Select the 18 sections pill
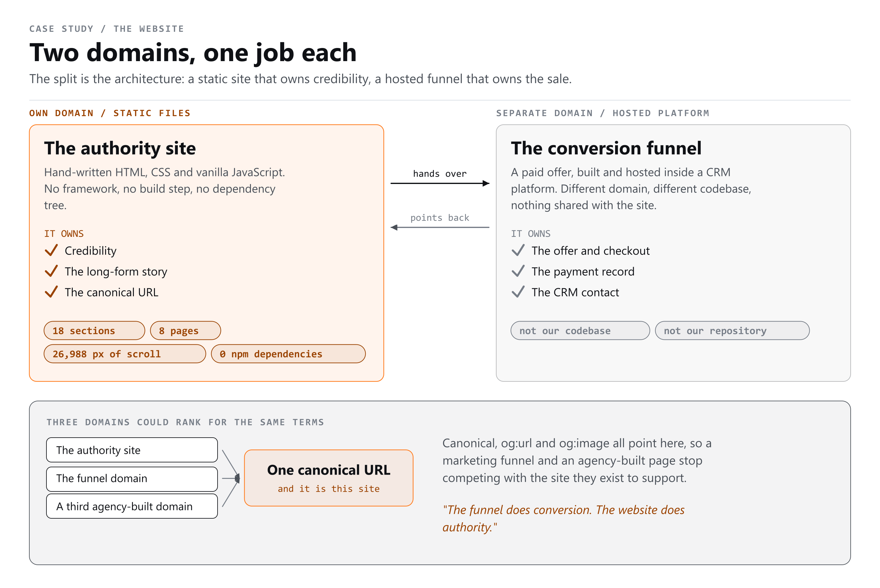This screenshot has width=880, height=588. 94,331
